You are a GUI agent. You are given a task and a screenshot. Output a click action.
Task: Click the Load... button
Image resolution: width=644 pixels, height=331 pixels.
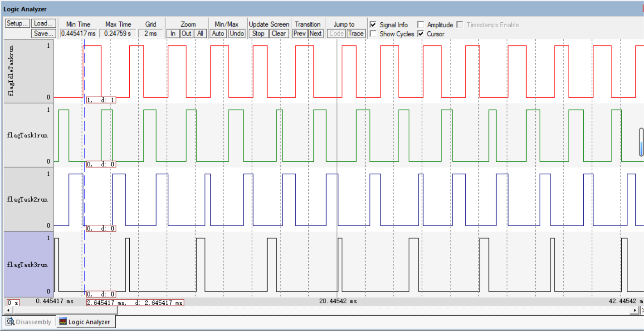click(44, 24)
